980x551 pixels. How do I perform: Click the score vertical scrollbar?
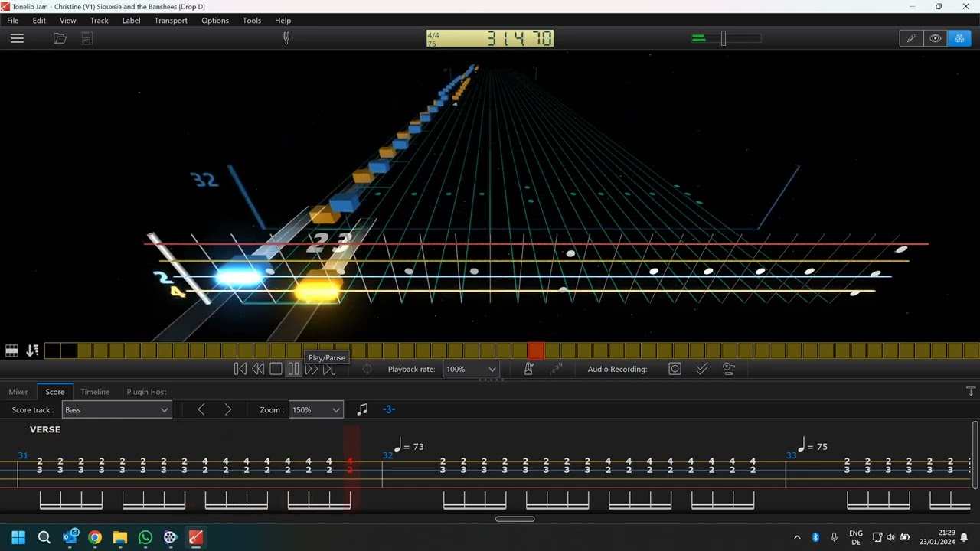[x=975, y=455]
